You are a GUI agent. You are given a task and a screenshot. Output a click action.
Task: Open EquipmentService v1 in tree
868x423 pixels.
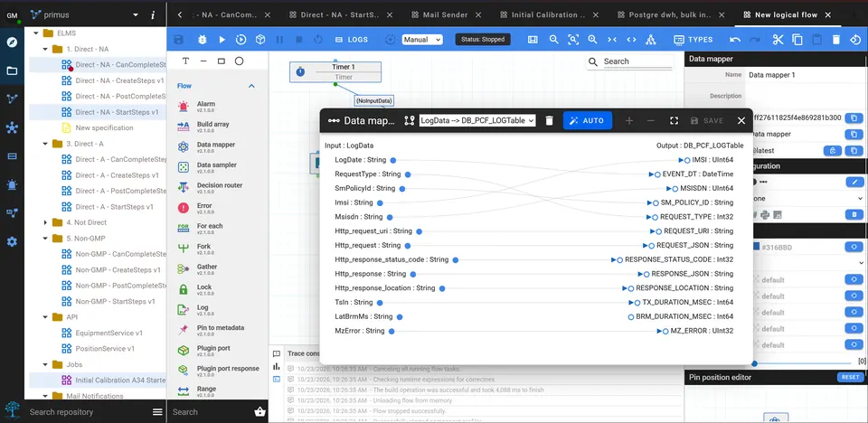pyautogui.click(x=109, y=334)
